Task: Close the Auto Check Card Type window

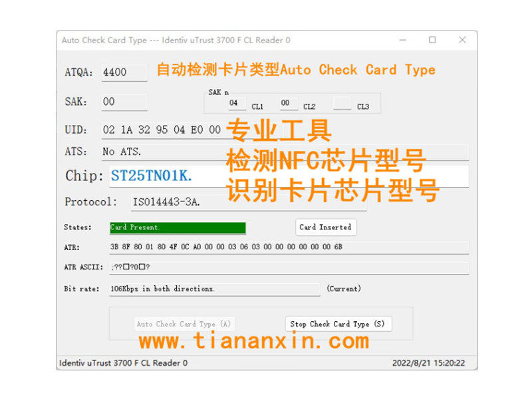Action: 462,40
